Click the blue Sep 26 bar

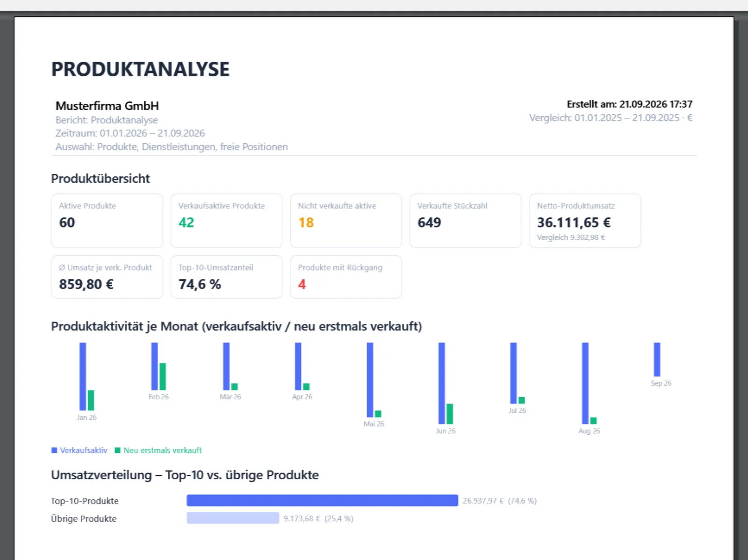coord(657,359)
